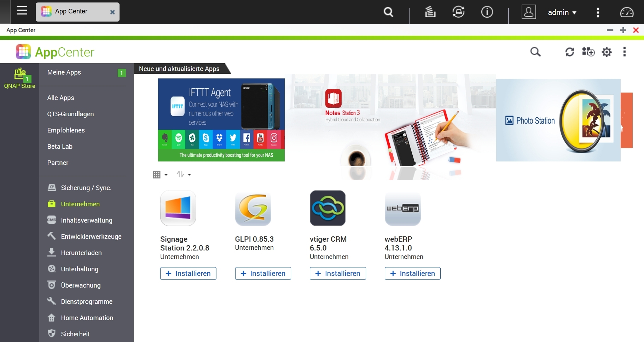Refresh the App Center list

(x=569, y=52)
